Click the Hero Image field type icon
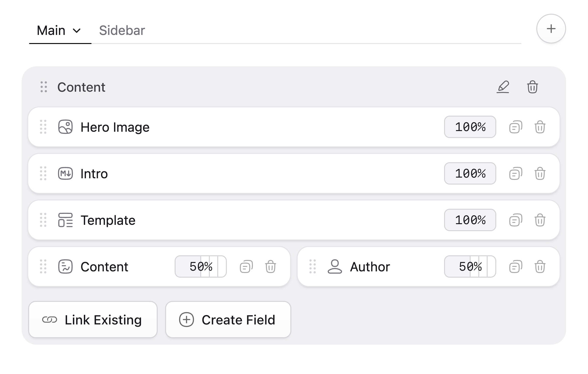The height and width of the screenshot is (374, 588). [65, 127]
